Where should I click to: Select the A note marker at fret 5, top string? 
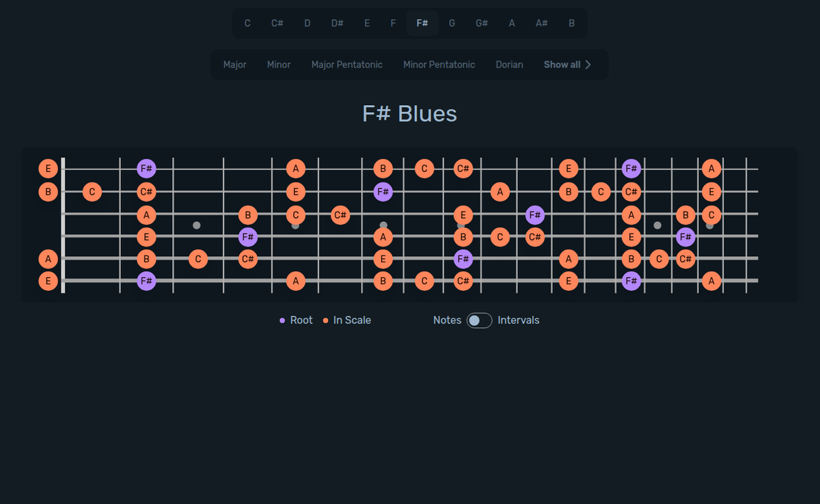click(295, 169)
